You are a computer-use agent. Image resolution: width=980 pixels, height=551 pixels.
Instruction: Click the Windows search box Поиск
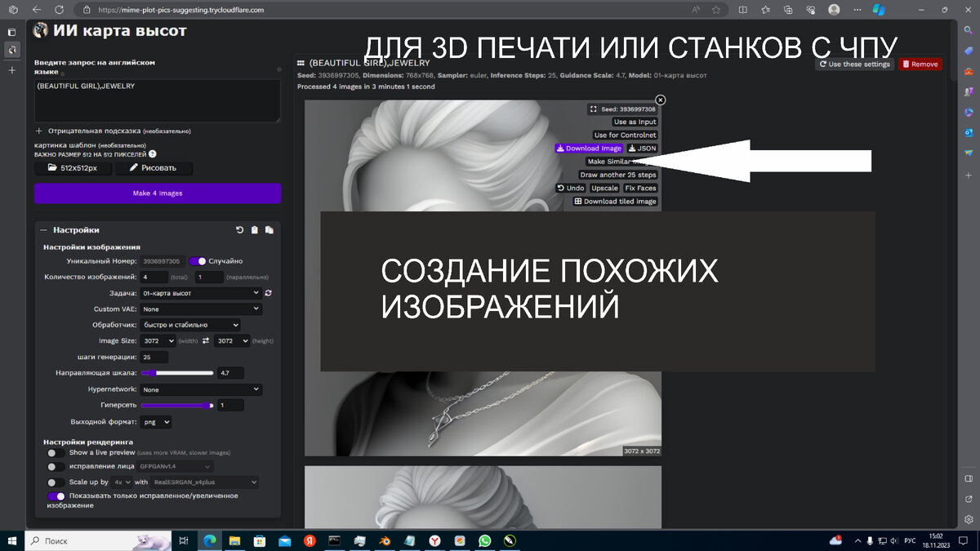coord(100,540)
